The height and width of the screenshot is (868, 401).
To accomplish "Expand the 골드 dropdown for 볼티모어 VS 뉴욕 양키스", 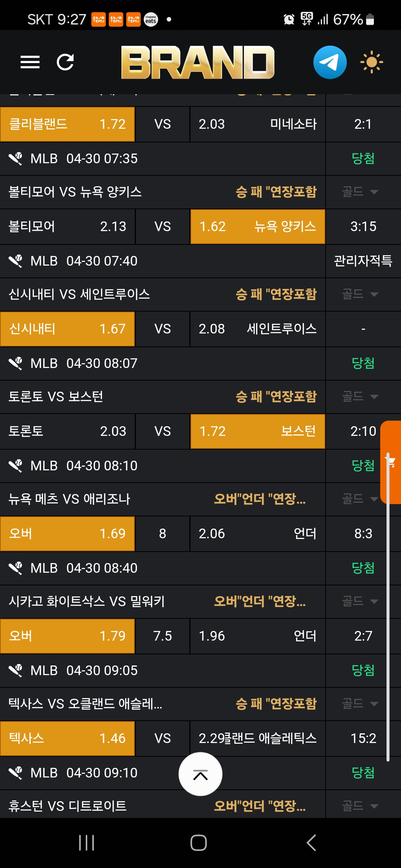I will 359,192.
